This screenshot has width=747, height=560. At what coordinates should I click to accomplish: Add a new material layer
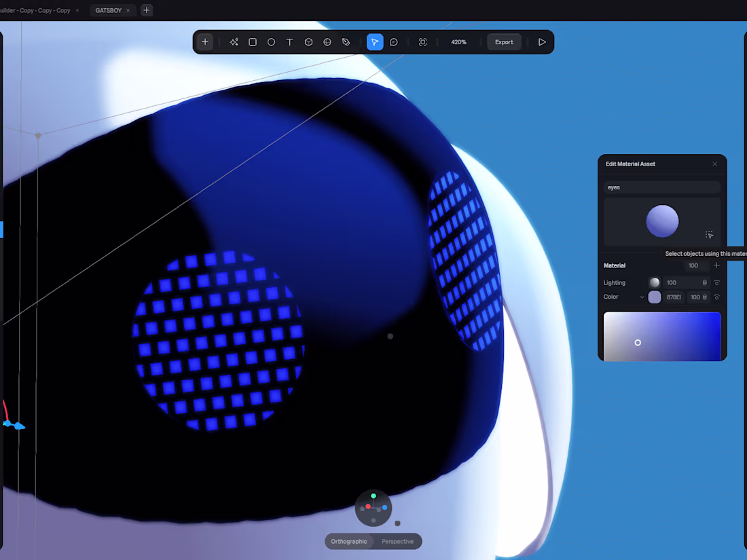(716, 265)
